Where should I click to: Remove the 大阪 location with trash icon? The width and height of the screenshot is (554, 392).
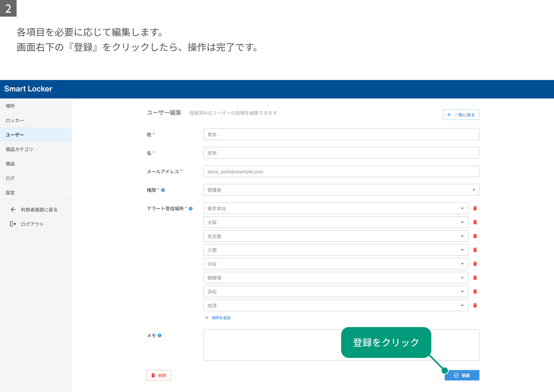click(x=475, y=222)
